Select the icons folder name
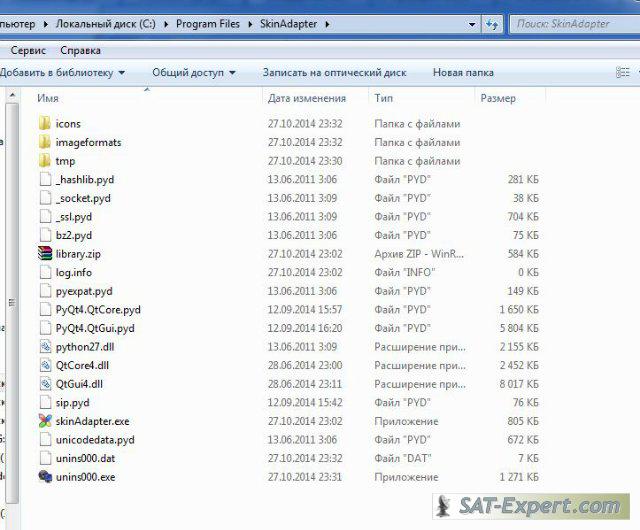640x530 pixels. tap(68, 124)
